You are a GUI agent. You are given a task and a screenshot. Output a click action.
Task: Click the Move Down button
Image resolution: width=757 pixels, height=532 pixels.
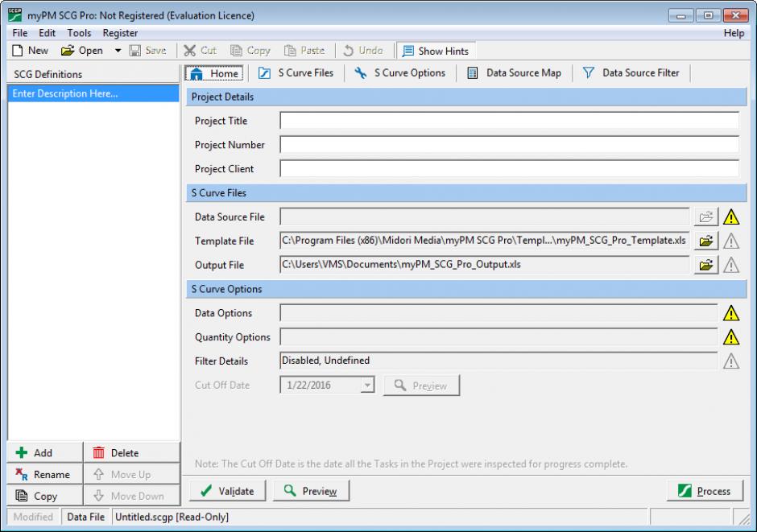132,496
